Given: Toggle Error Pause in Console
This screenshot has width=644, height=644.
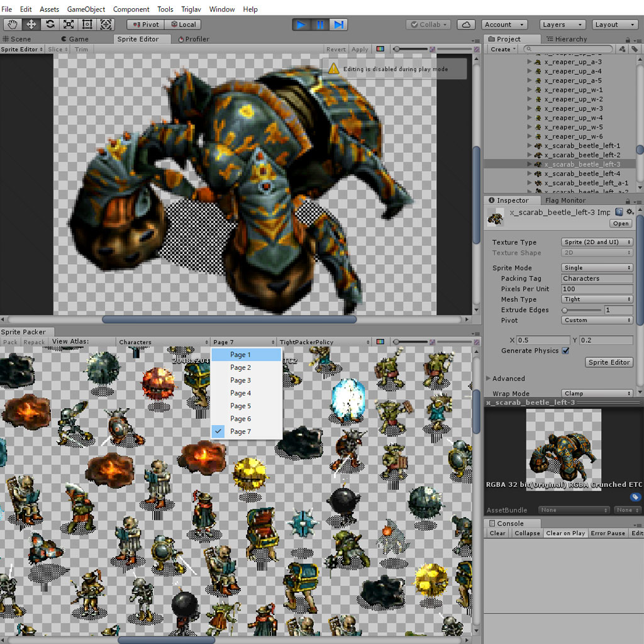Looking at the screenshot, I should tap(608, 533).
